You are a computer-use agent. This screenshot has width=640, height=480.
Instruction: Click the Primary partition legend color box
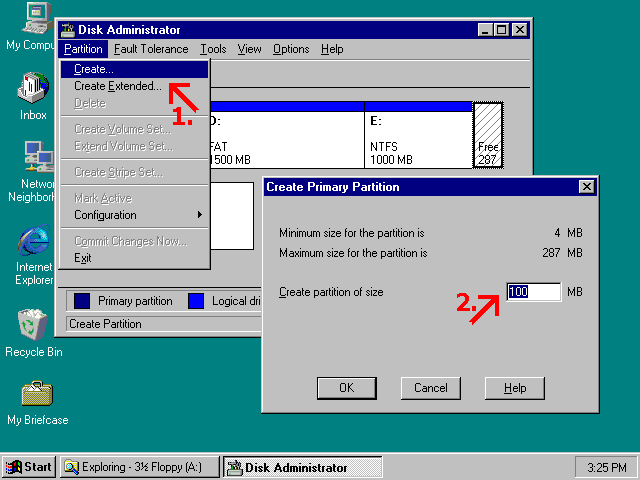click(x=82, y=301)
